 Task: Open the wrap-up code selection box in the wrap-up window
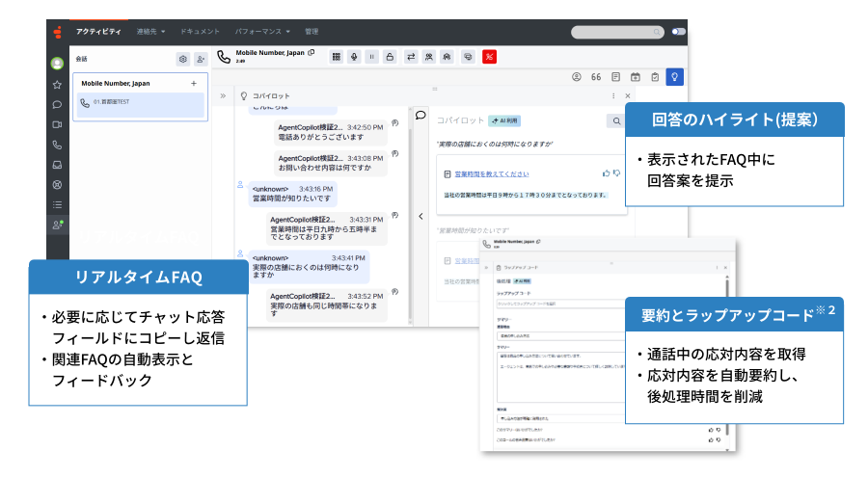coord(560,304)
